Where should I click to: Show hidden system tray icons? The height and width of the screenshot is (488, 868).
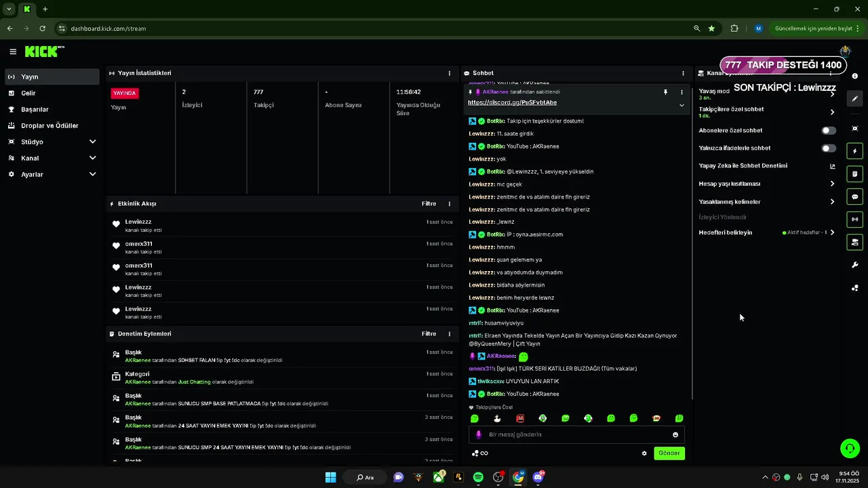coord(765,477)
